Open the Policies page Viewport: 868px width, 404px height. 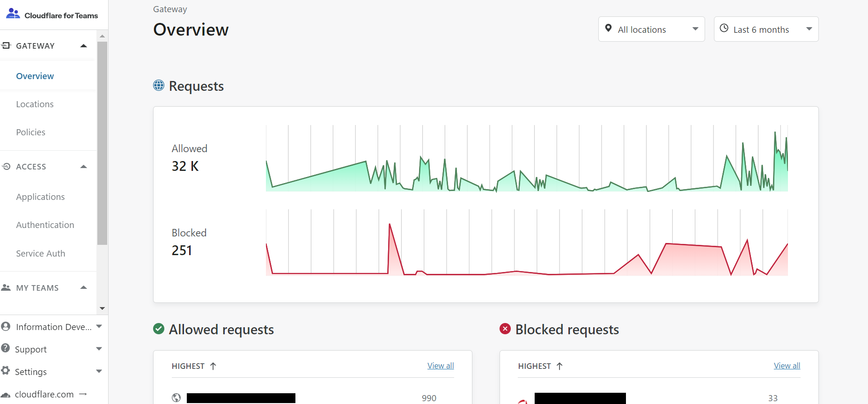pos(30,132)
